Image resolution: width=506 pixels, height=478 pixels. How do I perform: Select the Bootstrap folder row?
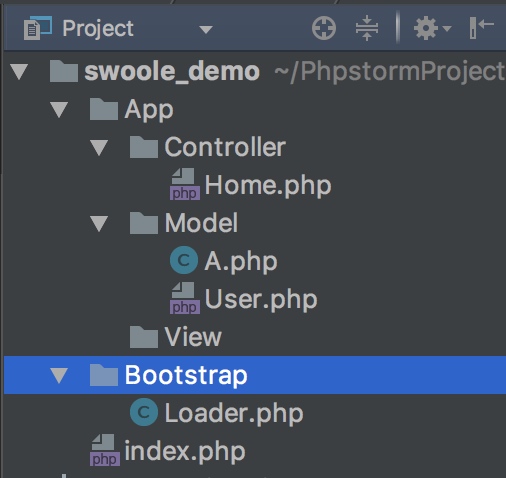coord(255,375)
